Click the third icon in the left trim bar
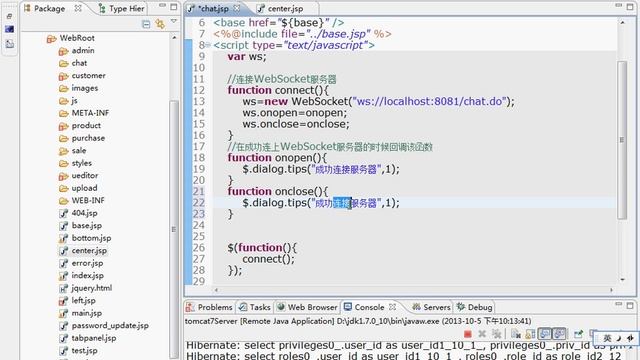The width and height of the screenshot is (640, 360). pos(9,44)
